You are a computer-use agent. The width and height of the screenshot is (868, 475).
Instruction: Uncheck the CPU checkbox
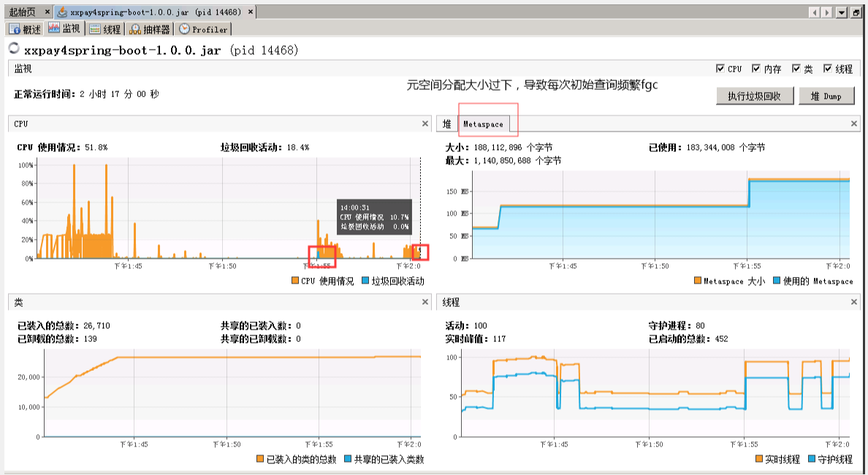(x=720, y=69)
